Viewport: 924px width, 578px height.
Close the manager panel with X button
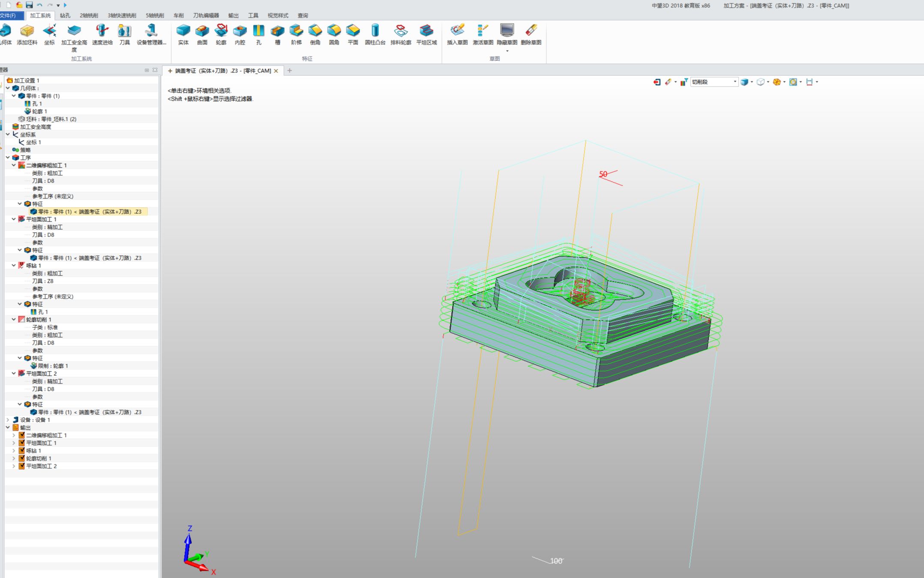155,70
